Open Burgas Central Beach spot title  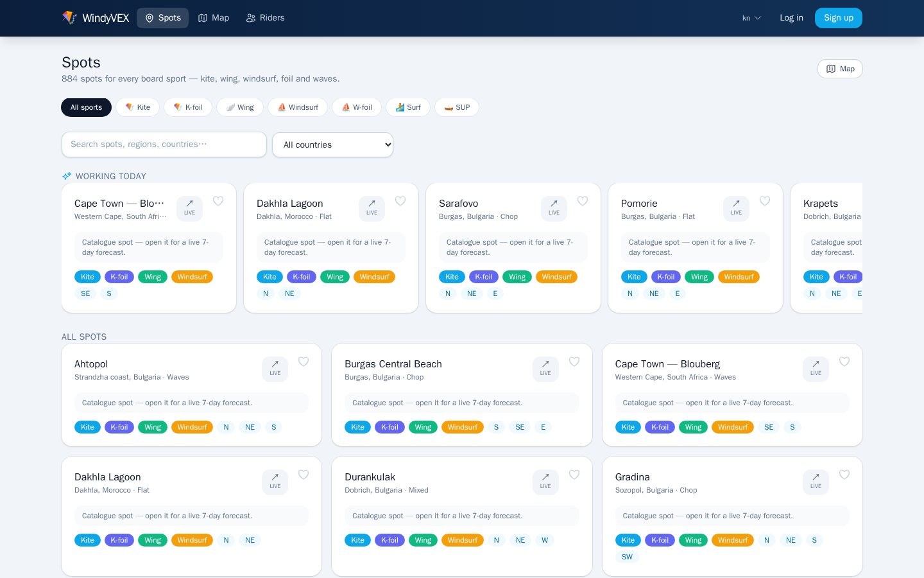pos(393,364)
